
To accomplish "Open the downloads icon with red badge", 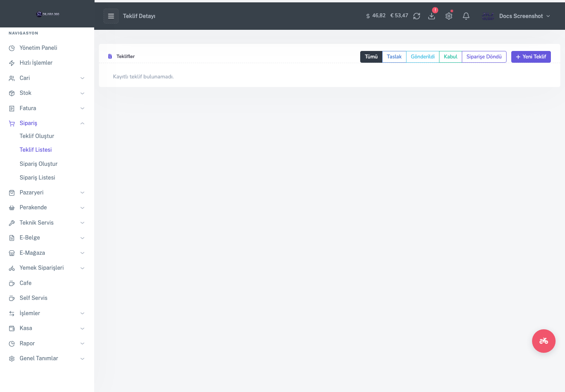I will [x=432, y=16].
